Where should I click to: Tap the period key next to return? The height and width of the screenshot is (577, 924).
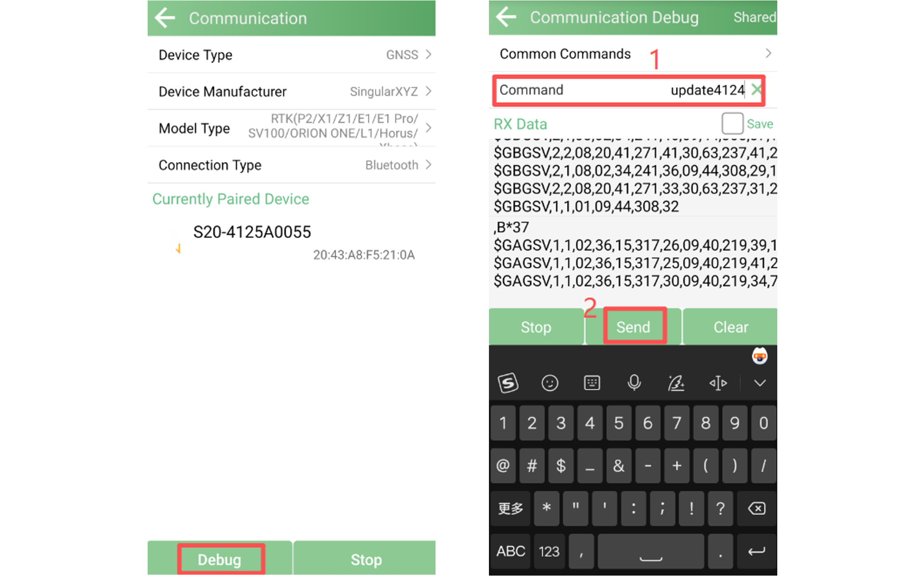[x=720, y=551]
